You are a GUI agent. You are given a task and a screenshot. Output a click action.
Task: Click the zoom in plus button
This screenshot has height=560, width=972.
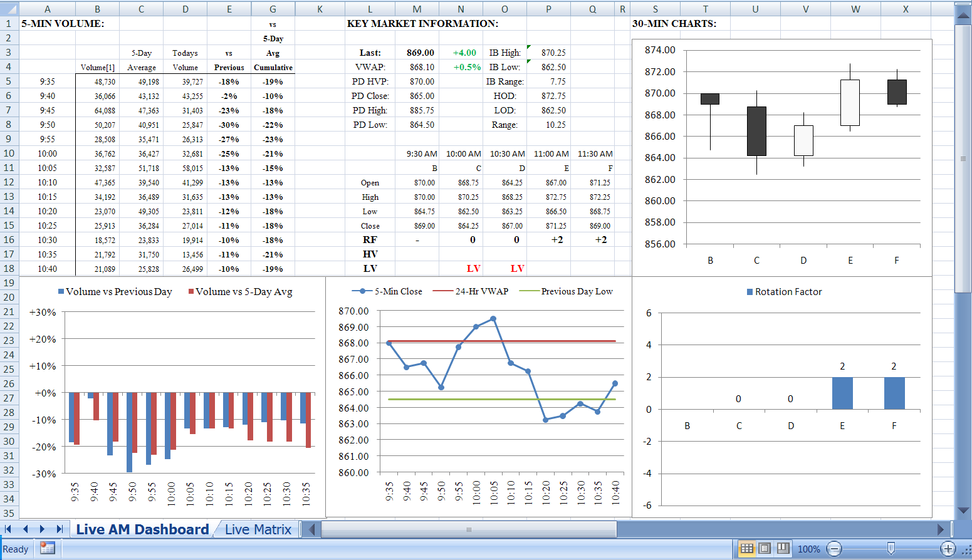click(948, 549)
